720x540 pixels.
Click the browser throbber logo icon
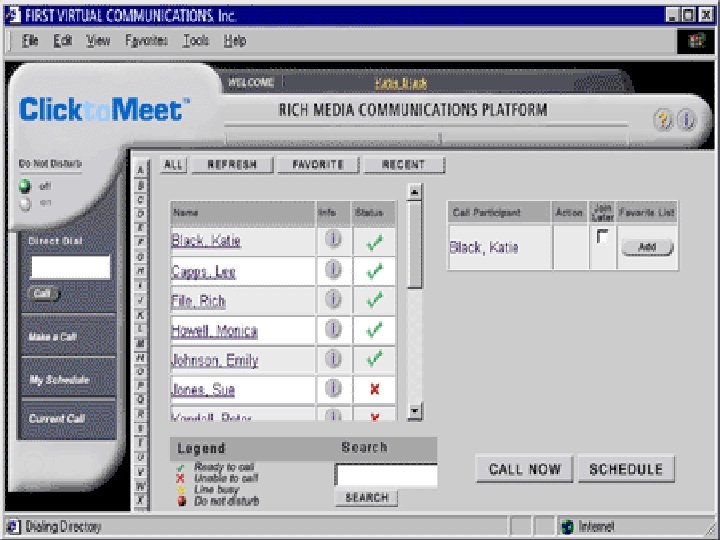(x=696, y=41)
